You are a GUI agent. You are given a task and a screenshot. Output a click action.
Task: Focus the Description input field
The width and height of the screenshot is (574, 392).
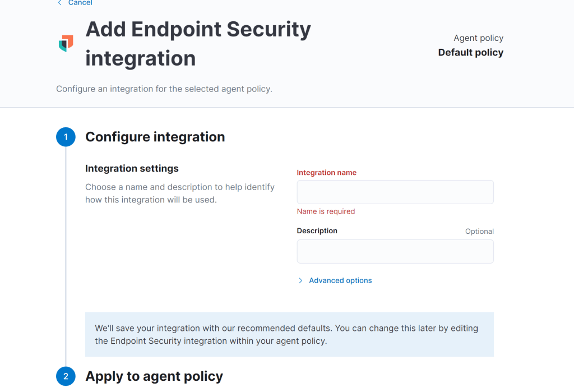pyautogui.click(x=395, y=251)
